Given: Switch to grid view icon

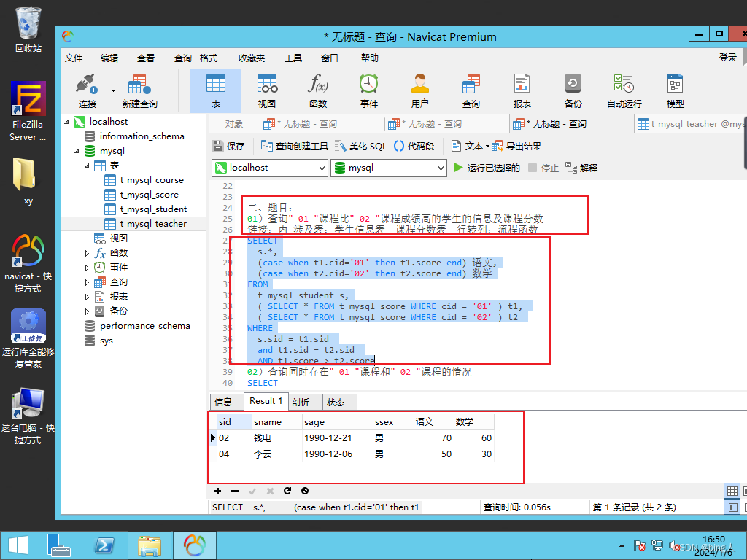Looking at the screenshot, I should pyautogui.click(x=732, y=491).
